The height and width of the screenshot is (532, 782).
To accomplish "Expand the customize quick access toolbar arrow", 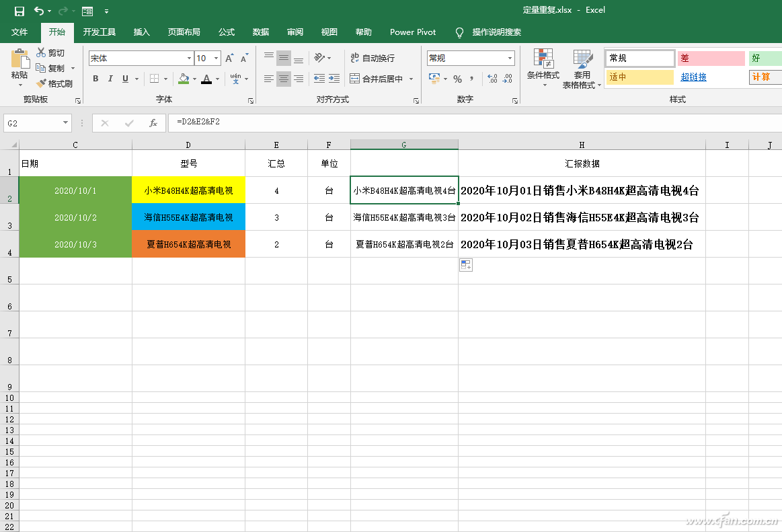I will (x=106, y=11).
